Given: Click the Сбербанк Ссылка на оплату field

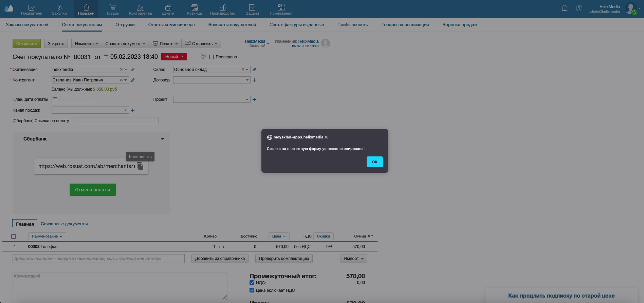Looking at the screenshot, I should [x=116, y=121].
